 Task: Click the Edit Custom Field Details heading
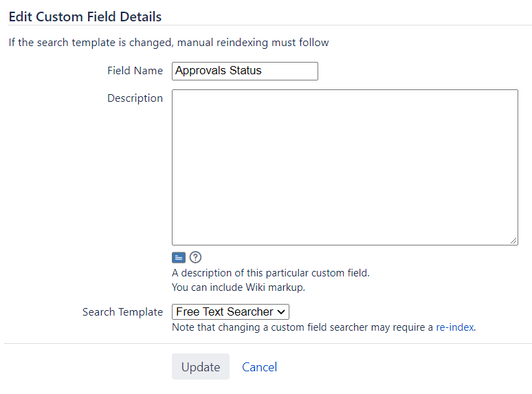click(85, 17)
